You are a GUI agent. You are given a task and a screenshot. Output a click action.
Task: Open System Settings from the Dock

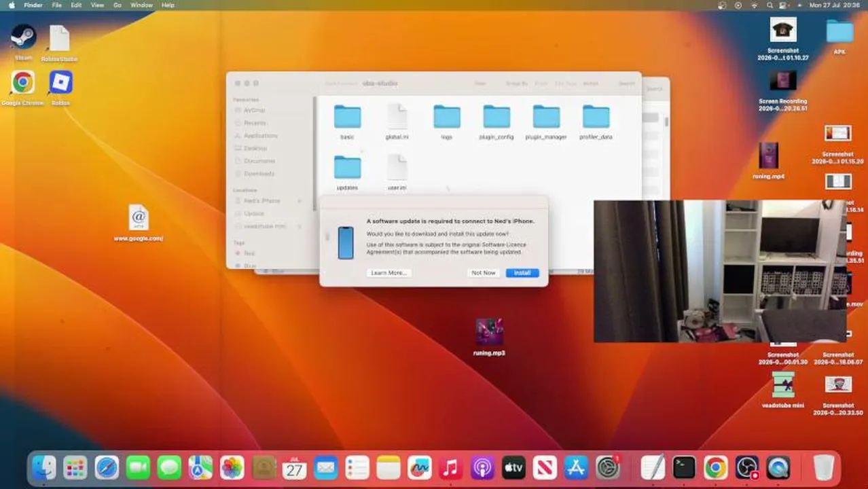point(608,467)
